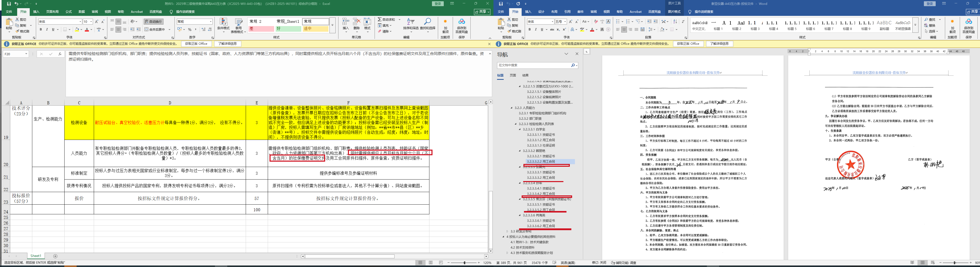Click Excel's 了解详细信息 button
Image resolution: width=980 pixels, height=267 pixels.
pos(228,44)
